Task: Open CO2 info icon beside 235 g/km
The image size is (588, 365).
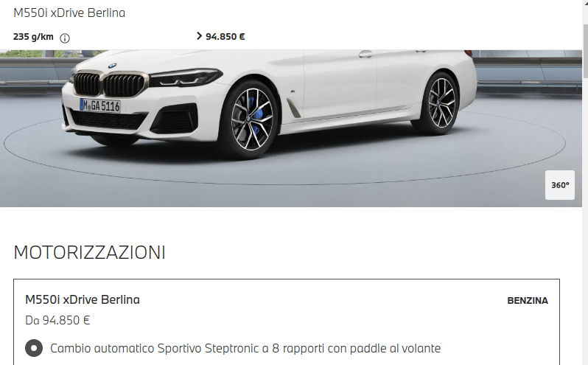Action: pos(65,38)
